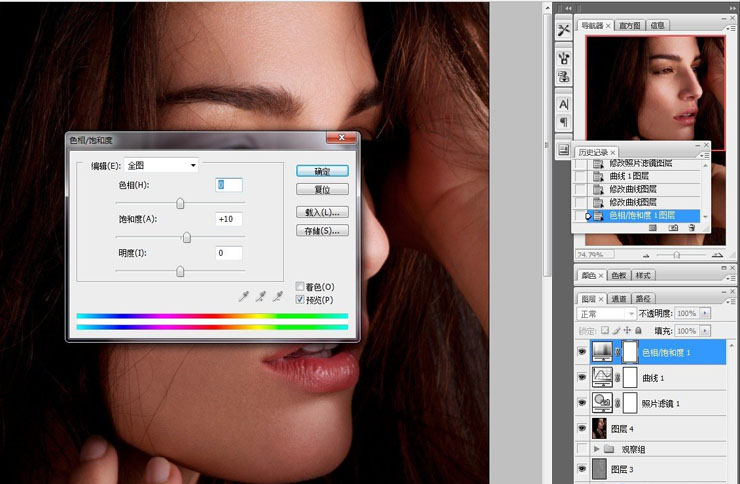Lock image pixels brush icon
The image size is (740, 484).
point(616,331)
